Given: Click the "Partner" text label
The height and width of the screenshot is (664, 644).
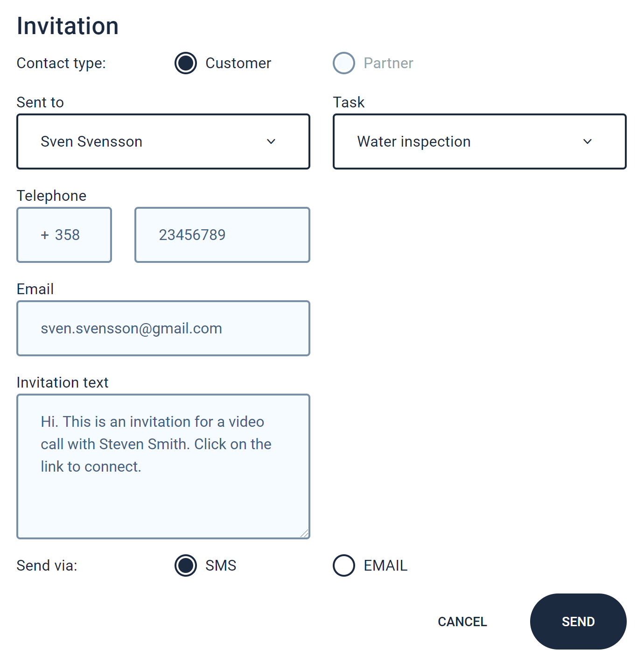Looking at the screenshot, I should pos(388,63).
